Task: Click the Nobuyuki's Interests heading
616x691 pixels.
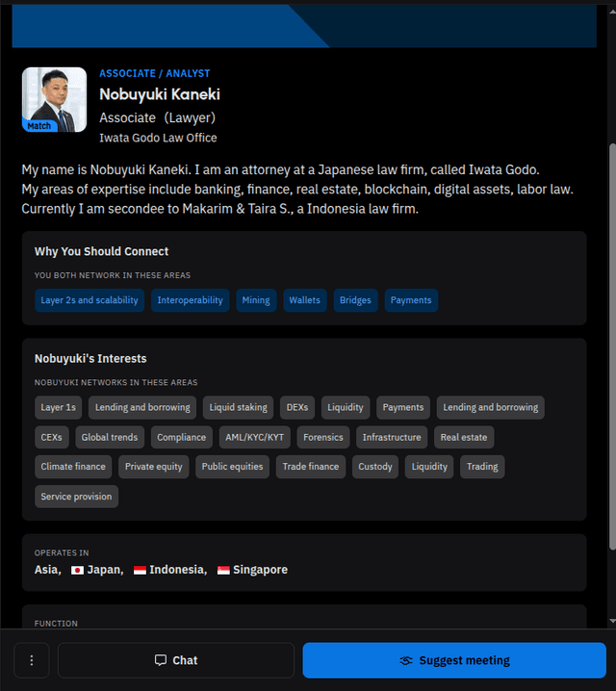Action: click(x=90, y=359)
